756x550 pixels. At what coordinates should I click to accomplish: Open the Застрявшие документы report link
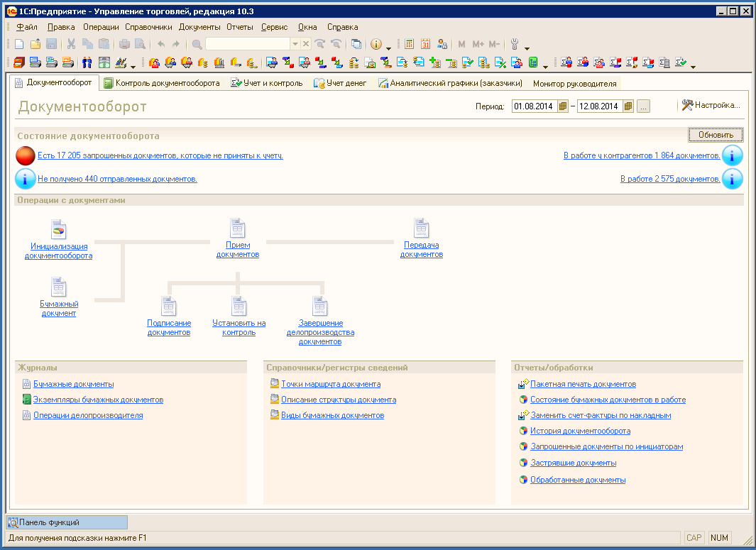(x=573, y=463)
